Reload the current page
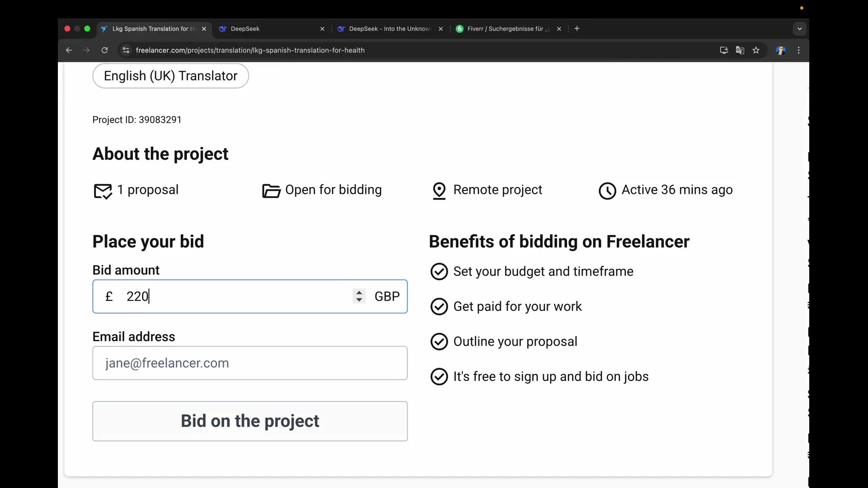The width and height of the screenshot is (868, 488). click(x=104, y=50)
